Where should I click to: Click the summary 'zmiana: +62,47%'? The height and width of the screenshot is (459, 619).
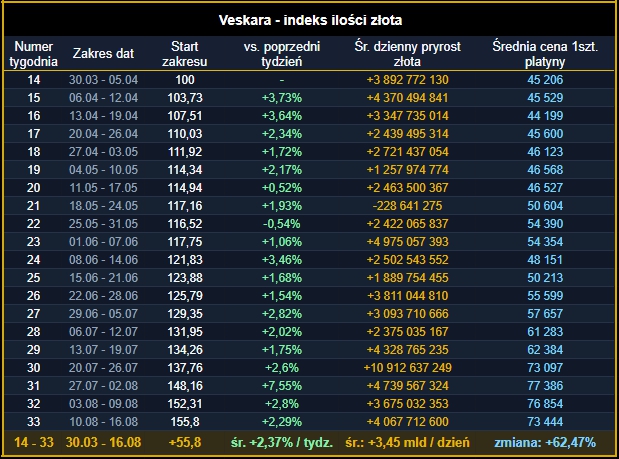click(x=545, y=442)
